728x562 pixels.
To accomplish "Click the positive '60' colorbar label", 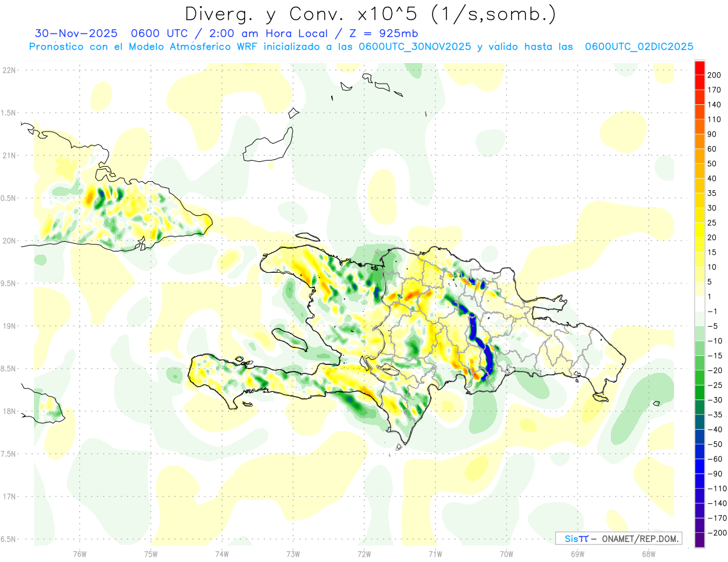I will 713,149.
